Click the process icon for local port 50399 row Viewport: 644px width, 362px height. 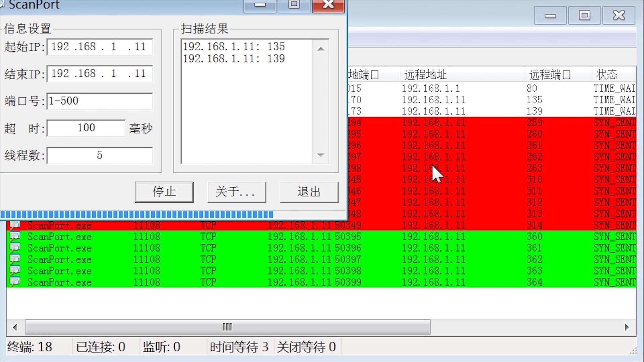[15, 282]
